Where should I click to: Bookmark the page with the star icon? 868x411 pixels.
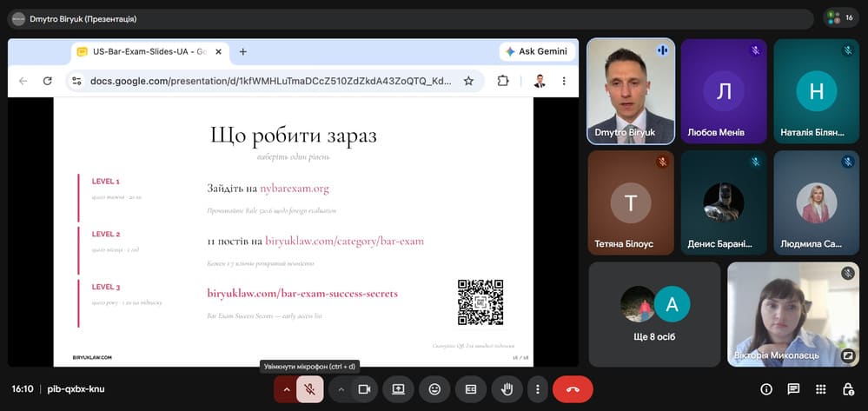click(x=468, y=81)
